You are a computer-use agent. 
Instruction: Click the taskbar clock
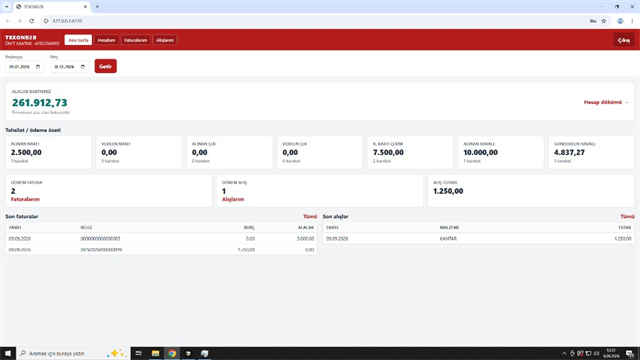[x=611, y=353]
